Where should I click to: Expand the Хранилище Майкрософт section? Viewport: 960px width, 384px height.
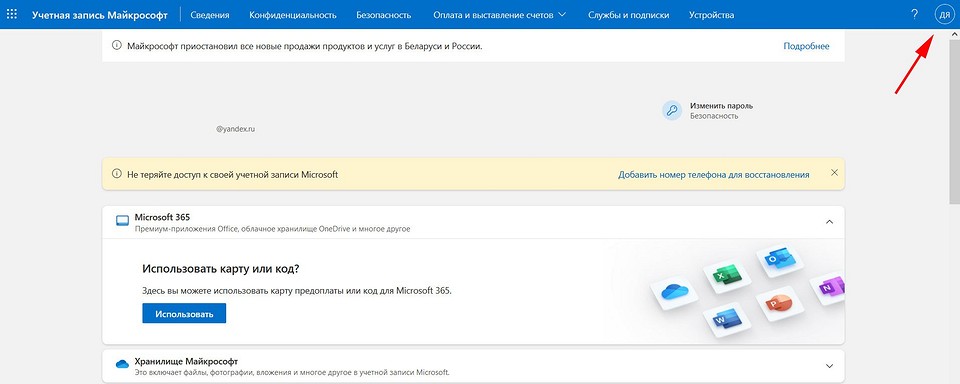pyautogui.click(x=830, y=366)
